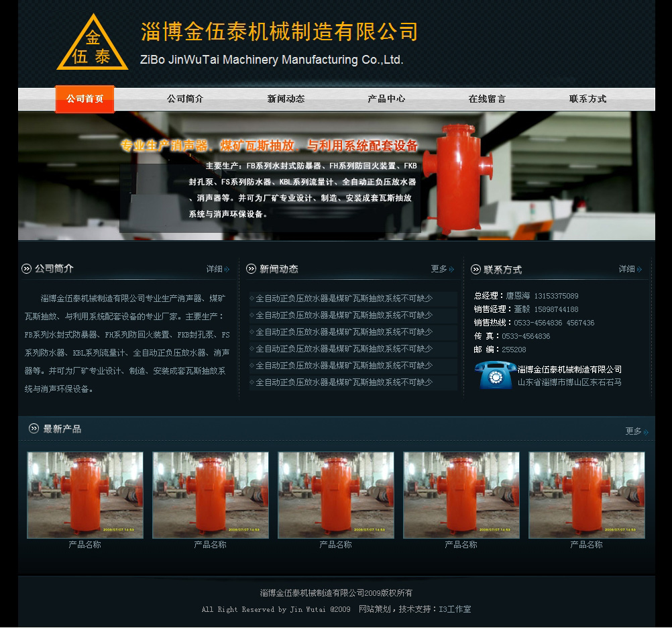Select 产品中心 in the navigation bar
This screenshot has width=672, height=628.
[386, 99]
